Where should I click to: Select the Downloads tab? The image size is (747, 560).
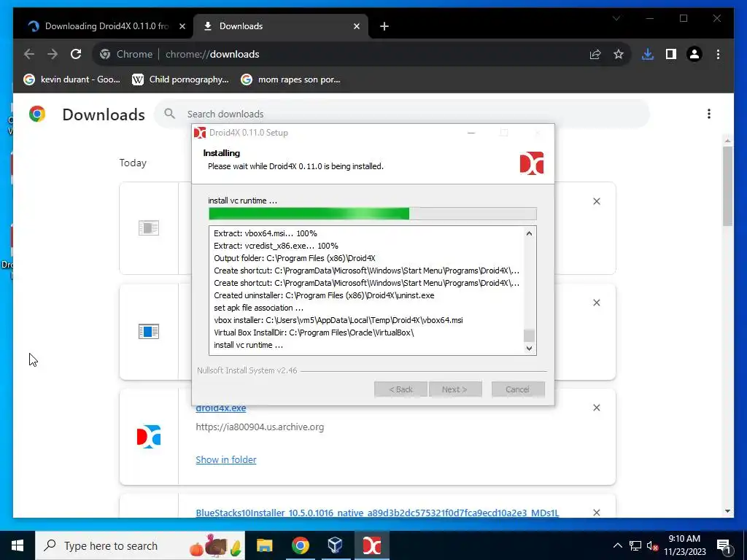point(281,26)
